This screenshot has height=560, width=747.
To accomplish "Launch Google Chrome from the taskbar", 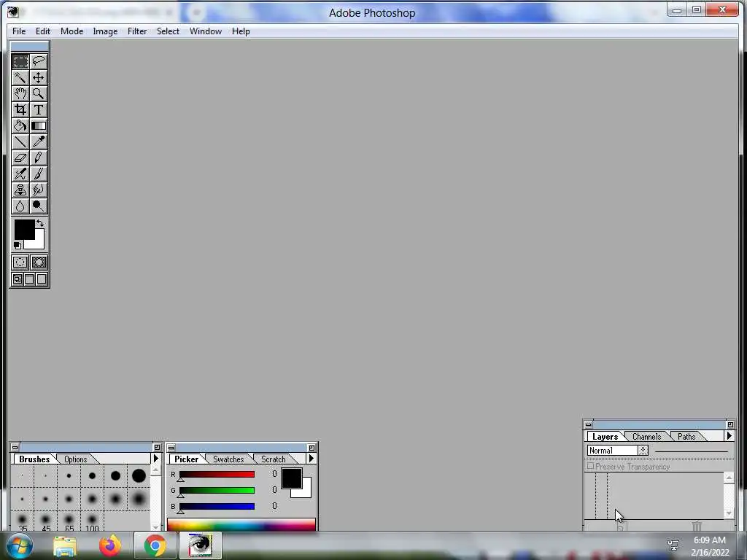I will click(155, 545).
